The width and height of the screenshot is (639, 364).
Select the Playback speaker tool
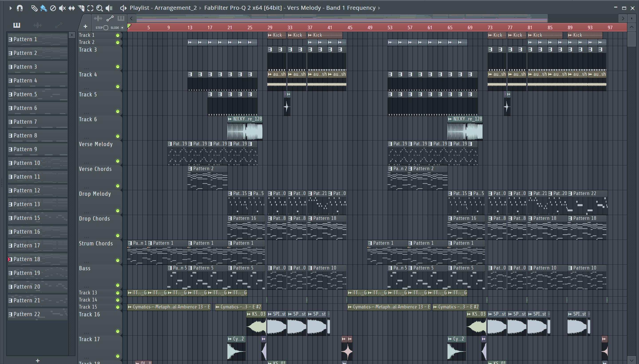pos(109,8)
